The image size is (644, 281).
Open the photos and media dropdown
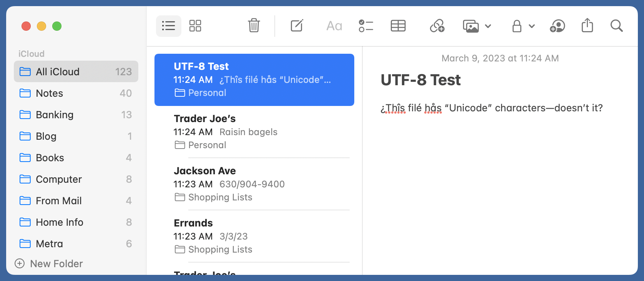pyautogui.click(x=477, y=26)
